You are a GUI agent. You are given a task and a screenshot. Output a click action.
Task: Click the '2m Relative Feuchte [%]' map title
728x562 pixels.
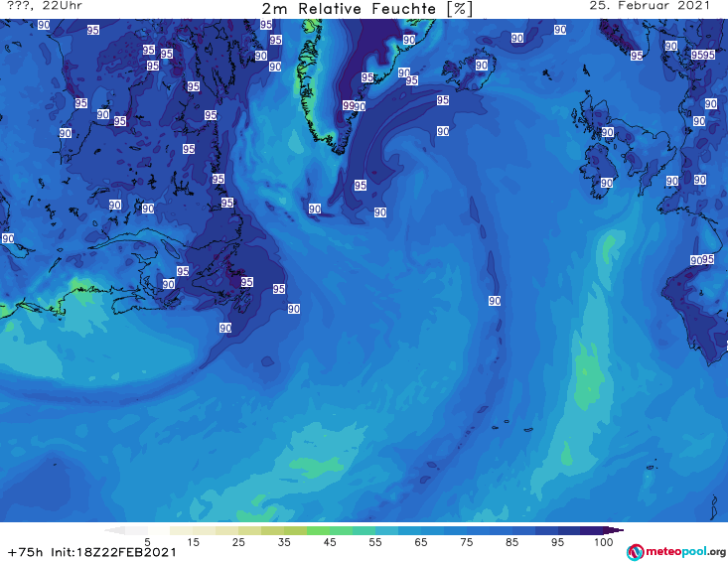367,9
